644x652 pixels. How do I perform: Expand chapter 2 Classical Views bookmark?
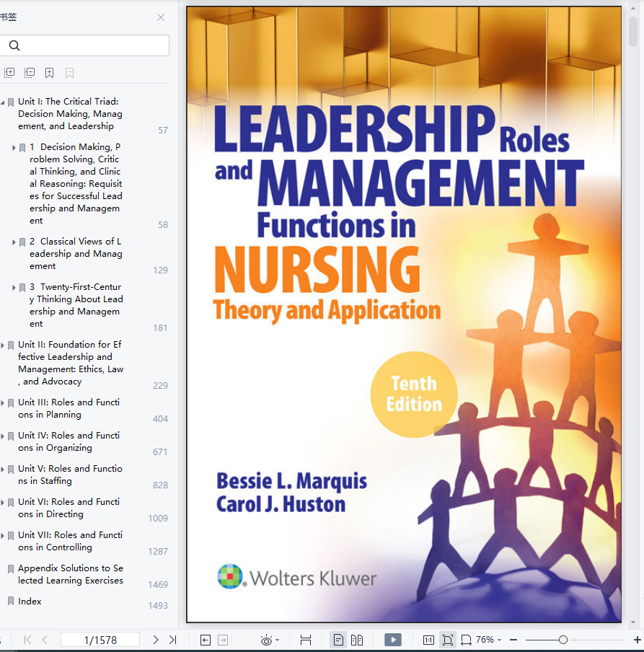pos(14,242)
